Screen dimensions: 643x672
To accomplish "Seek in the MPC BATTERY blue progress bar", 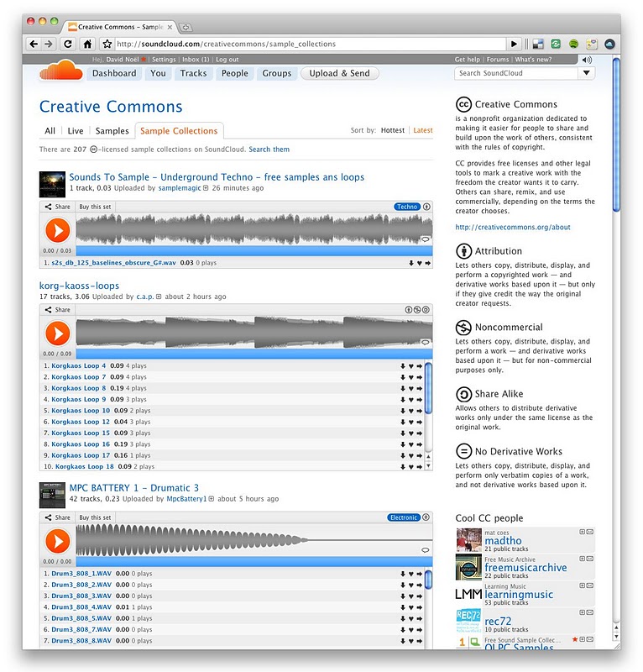I will 254,561.
